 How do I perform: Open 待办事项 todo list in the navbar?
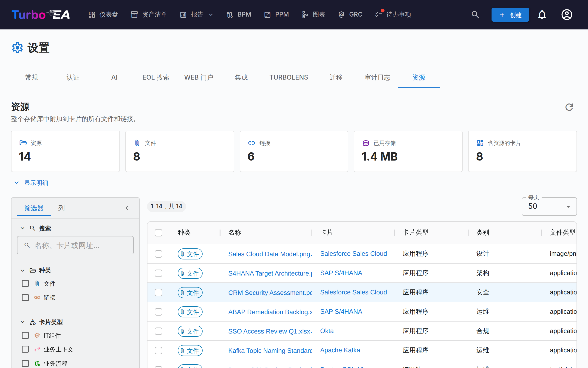393,14
